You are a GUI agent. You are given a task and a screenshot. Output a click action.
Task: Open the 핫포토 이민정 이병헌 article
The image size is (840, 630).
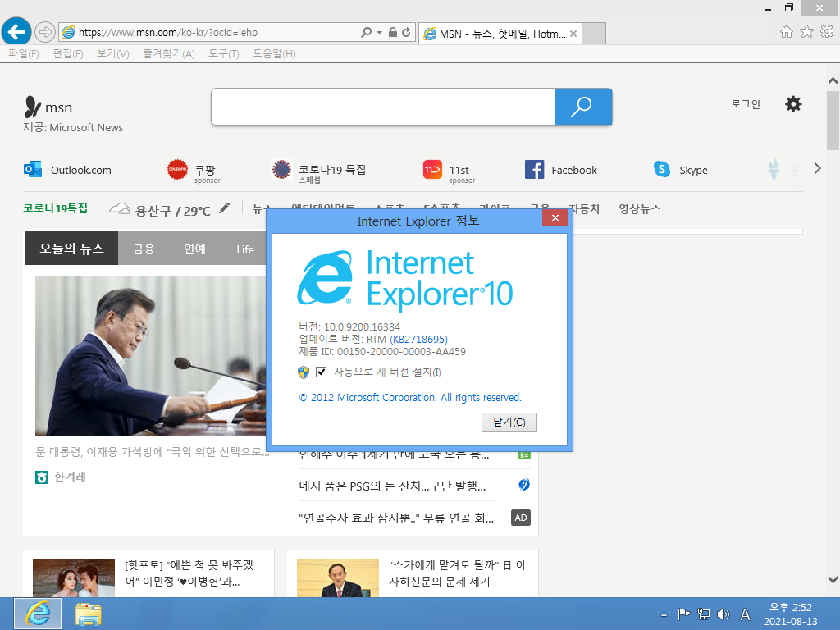pos(189,573)
